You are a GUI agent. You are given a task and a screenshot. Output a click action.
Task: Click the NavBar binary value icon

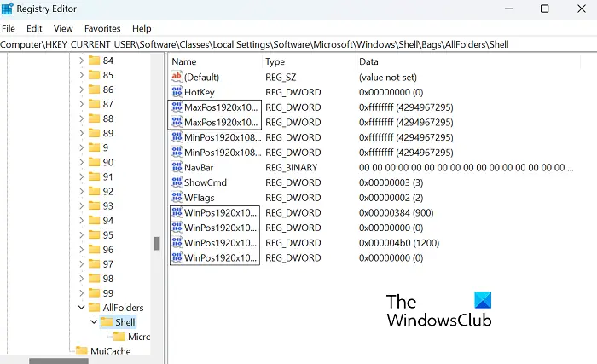click(x=177, y=167)
